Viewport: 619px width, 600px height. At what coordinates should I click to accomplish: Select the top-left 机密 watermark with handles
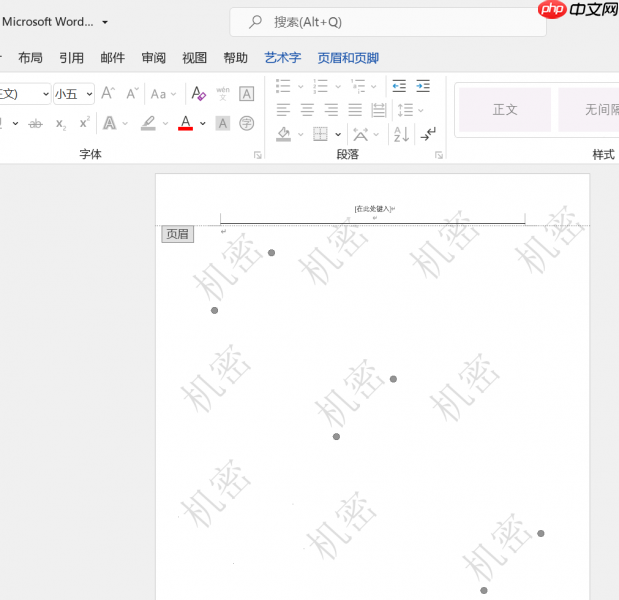click(x=228, y=268)
